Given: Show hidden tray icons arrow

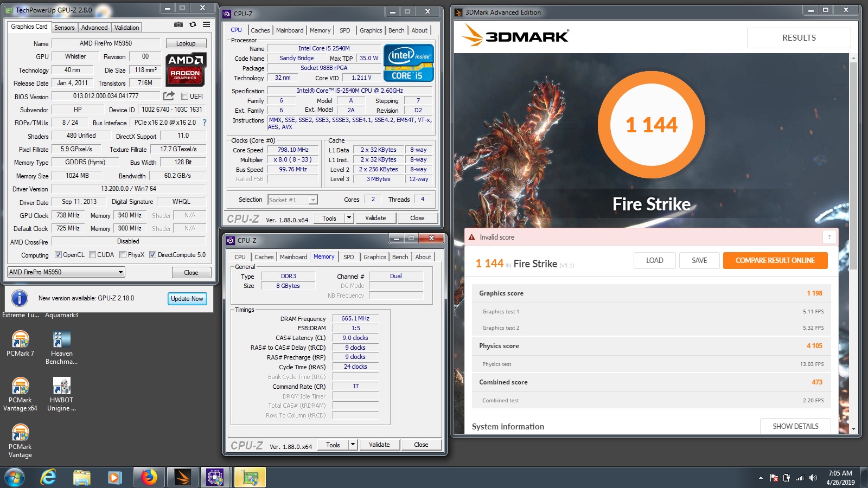Looking at the screenshot, I should tap(761, 478).
